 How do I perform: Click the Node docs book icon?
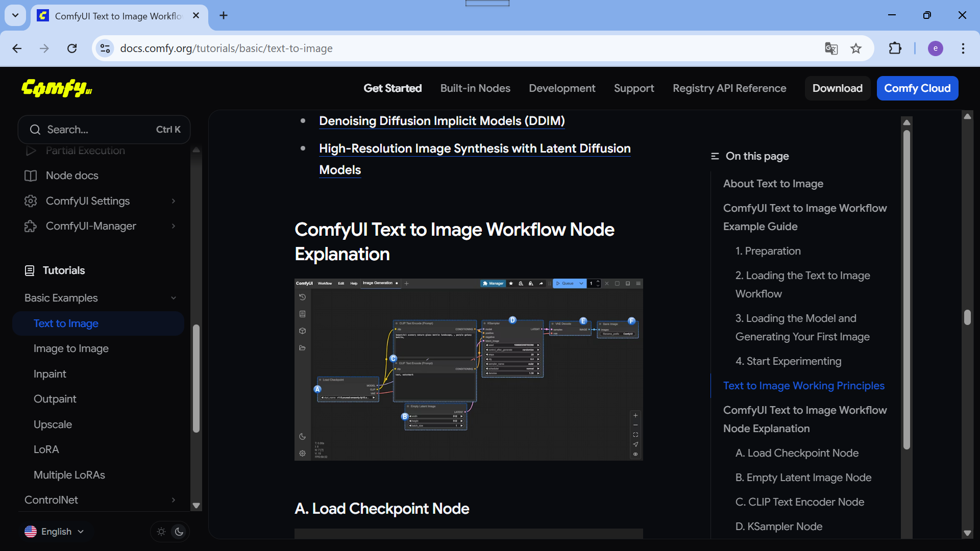pos(31,176)
